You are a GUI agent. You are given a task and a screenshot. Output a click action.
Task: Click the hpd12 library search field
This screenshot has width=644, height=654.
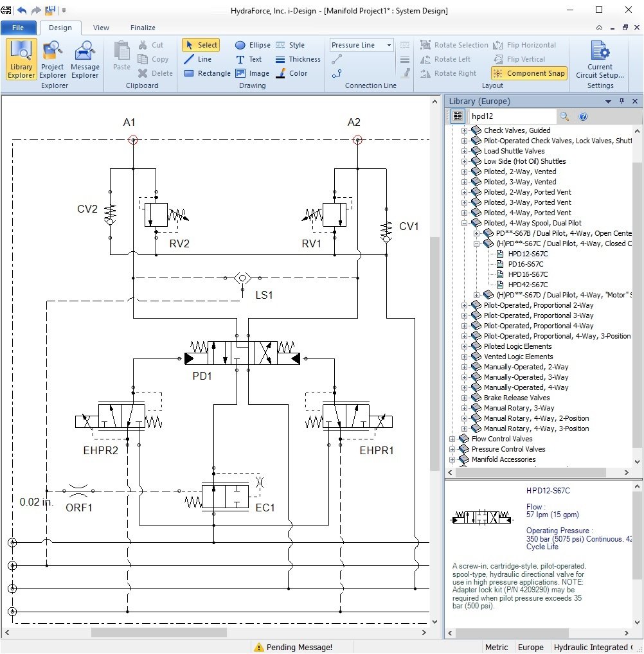click(512, 116)
